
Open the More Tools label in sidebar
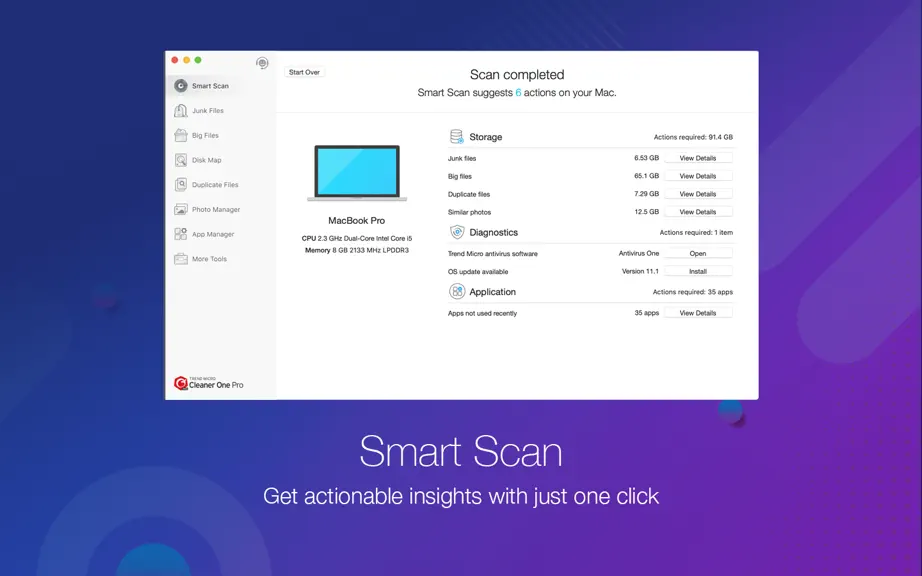tap(209, 259)
